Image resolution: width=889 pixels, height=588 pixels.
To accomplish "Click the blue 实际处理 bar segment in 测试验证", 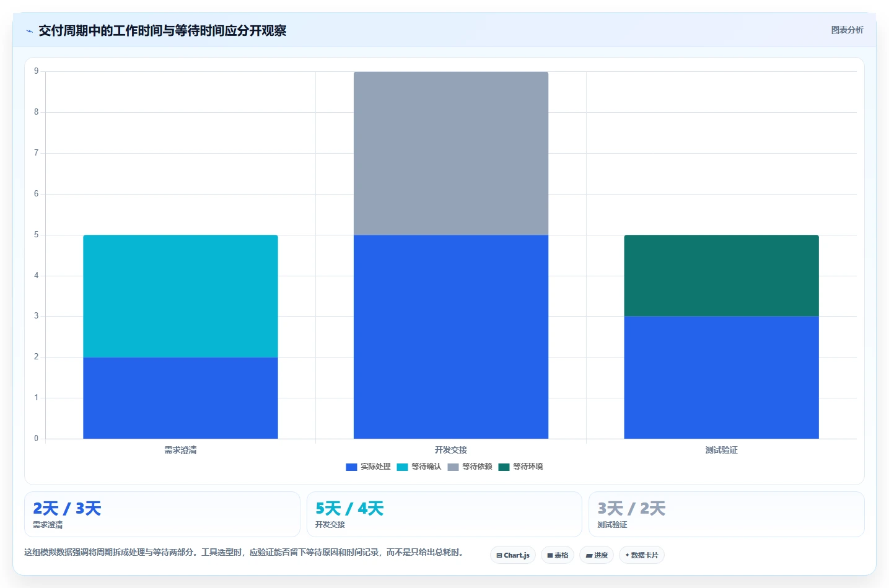I will pyautogui.click(x=721, y=377).
